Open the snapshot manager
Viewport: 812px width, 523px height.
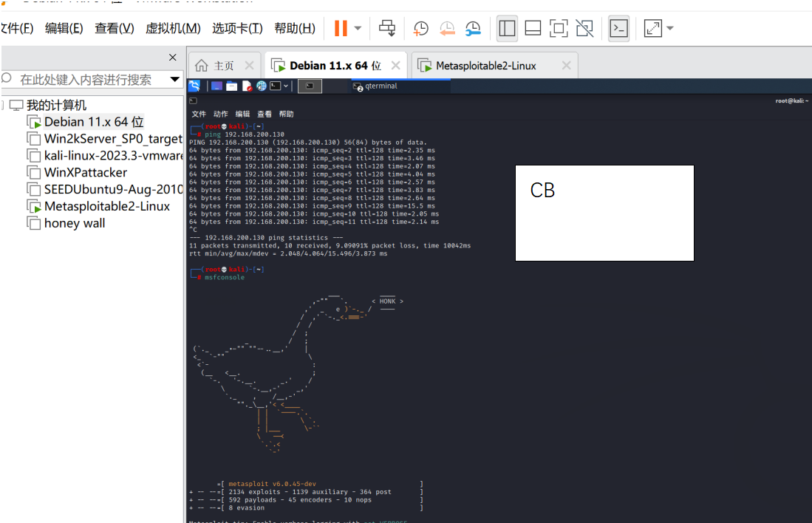473,28
